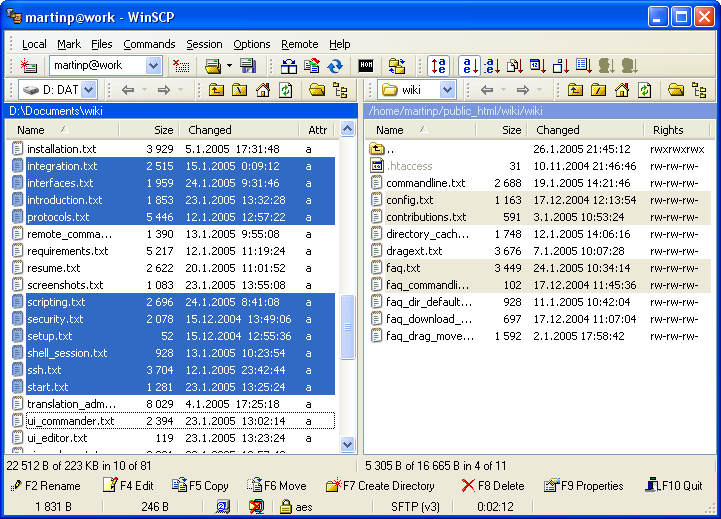Open the Remote menu
The width and height of the screenshot is (721, 519).
[300, 44]
